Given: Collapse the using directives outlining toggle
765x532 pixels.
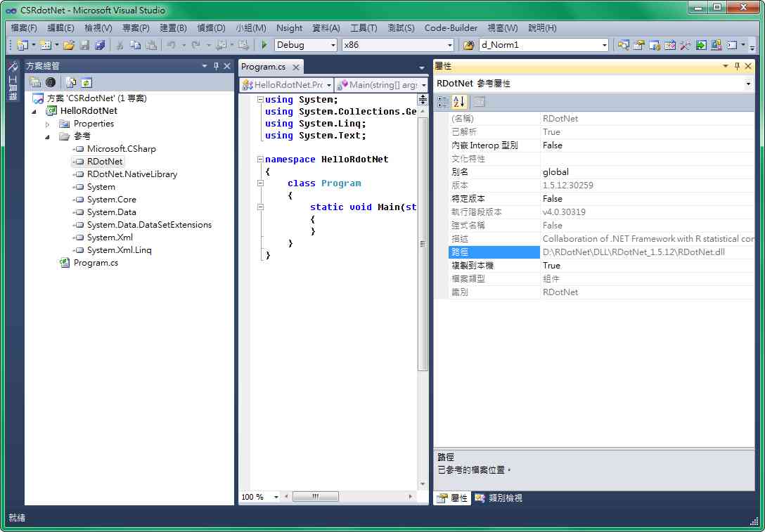Looking at the screenshot, I should [x=260, y=100].
